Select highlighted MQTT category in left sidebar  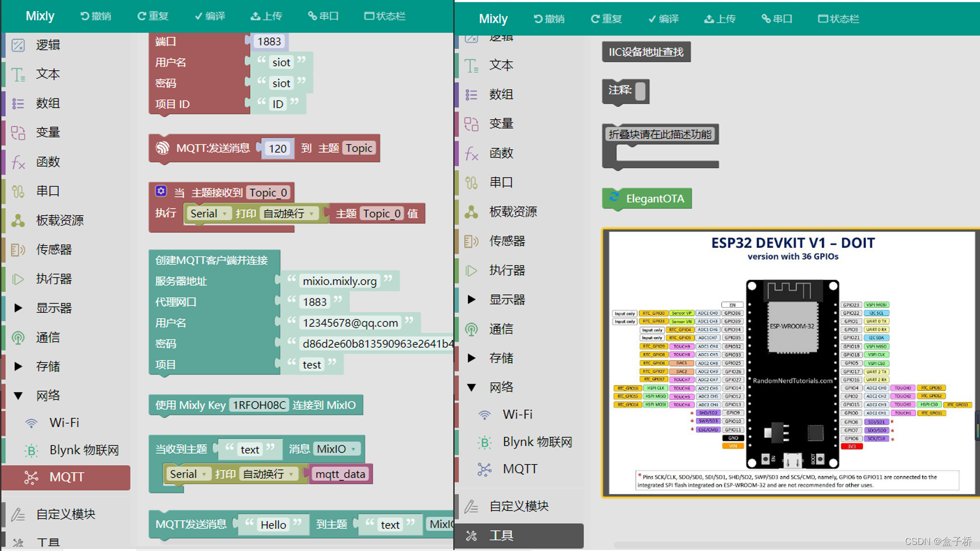(66, 478)
